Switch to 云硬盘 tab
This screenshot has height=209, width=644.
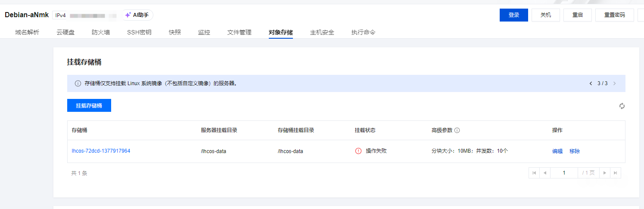click(65, 32)
